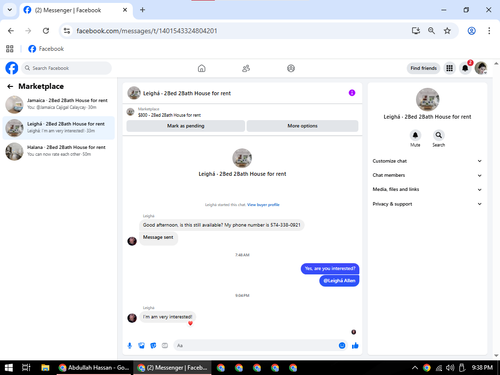Mute this conversation with the bell icon

(x=415, y=135)
